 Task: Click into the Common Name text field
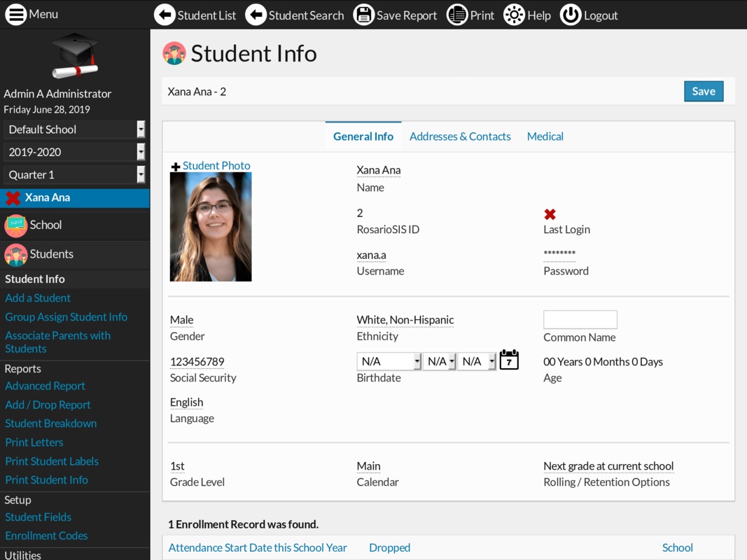(x=580, y=319)
